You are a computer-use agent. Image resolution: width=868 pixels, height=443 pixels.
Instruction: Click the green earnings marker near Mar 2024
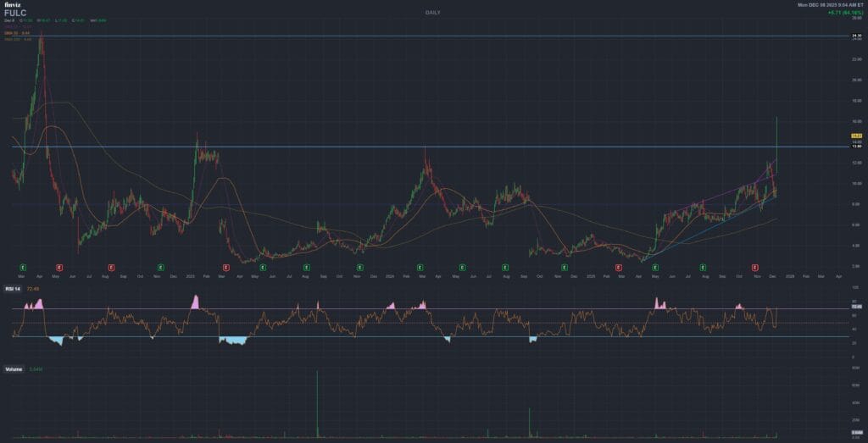pos(421,267)
